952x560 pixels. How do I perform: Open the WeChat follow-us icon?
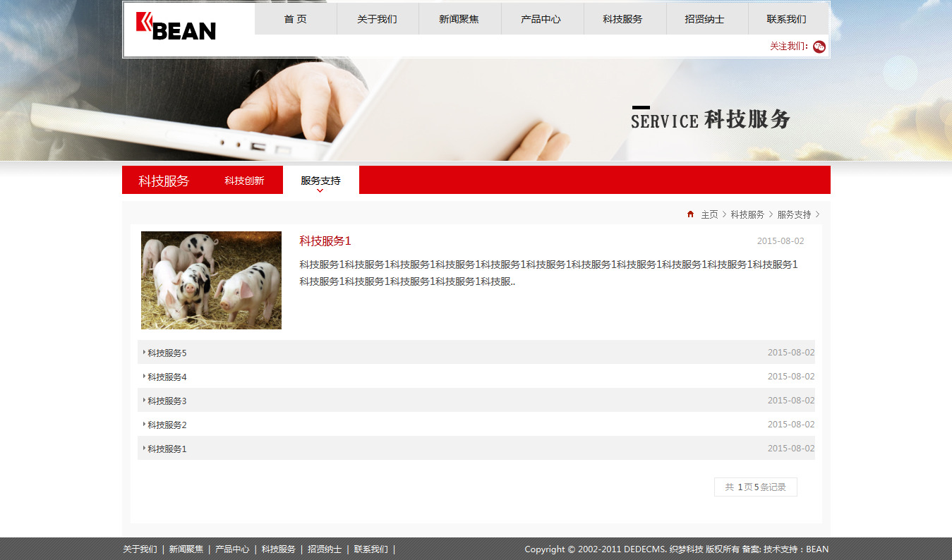coord(819,47)
